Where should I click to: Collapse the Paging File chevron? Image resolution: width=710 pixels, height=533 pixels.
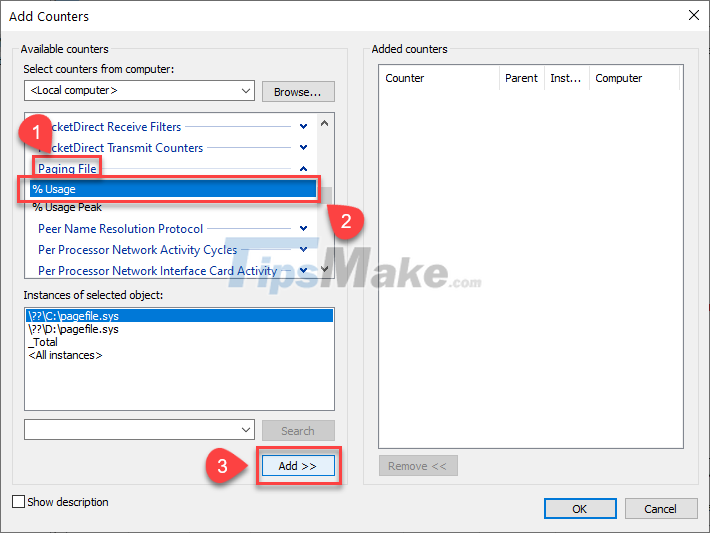point(303,168)
